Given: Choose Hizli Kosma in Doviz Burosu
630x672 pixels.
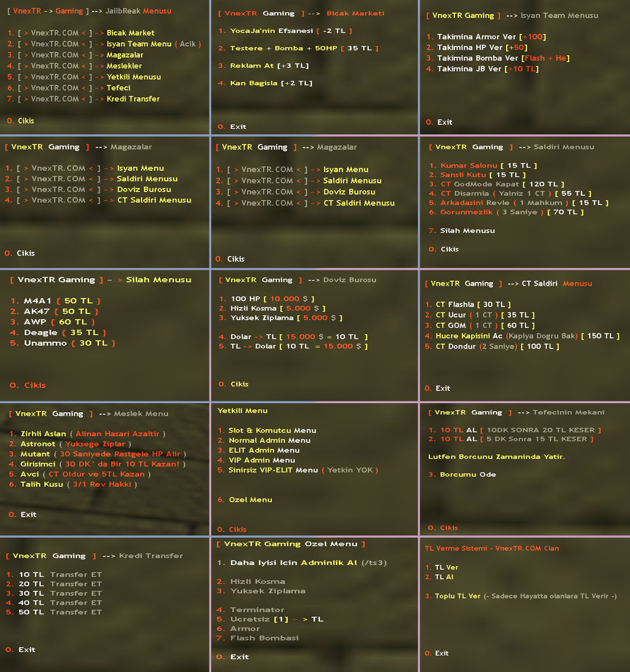Looking at the screenshot, I should coord(272,308).
